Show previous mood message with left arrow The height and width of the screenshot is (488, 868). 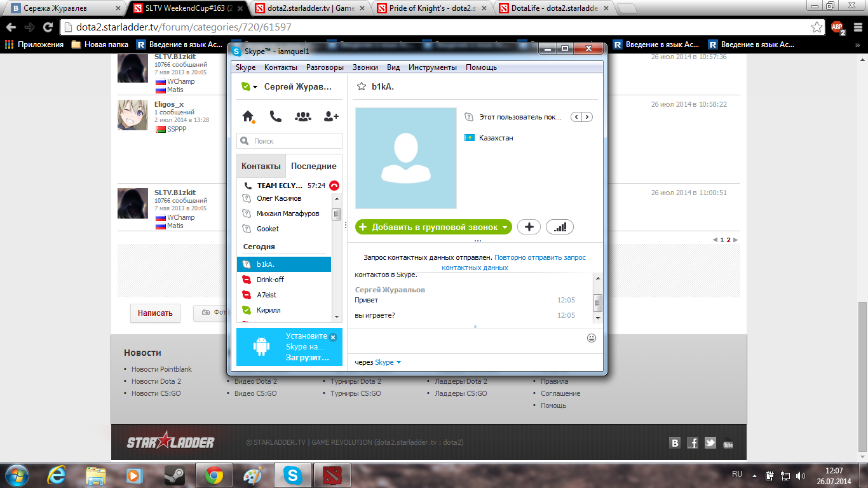pyautogui.click(x=576, y=117)
